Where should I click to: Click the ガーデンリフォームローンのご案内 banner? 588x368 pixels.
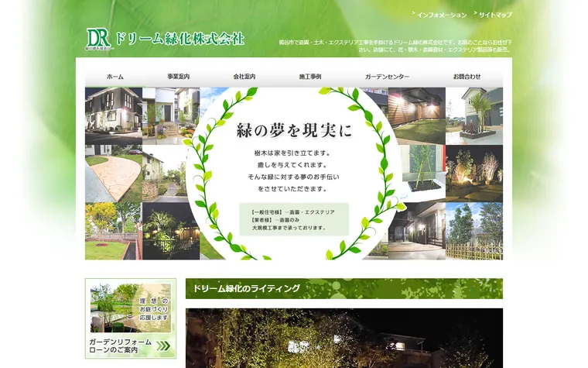coord(131,318)
